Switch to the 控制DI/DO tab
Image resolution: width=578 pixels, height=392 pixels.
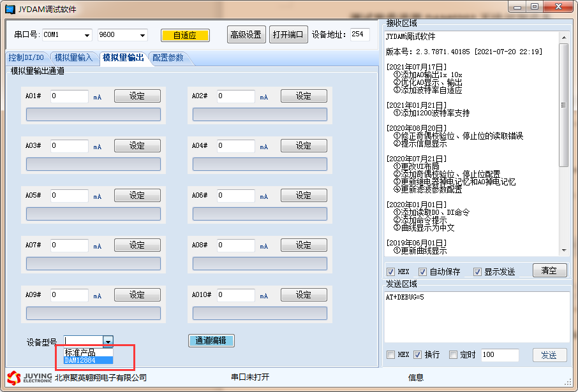pos(26,58)
